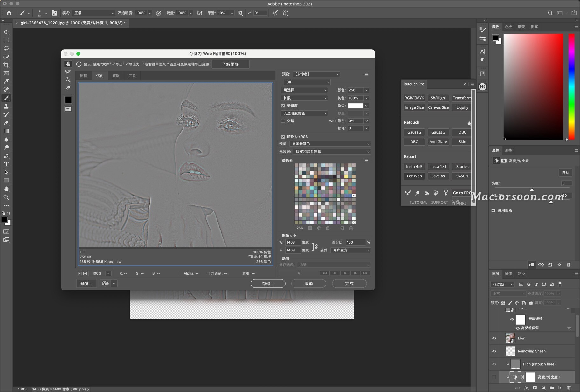
Task: Open the 预览 显示器颜色 dropdown
Action: click(x=330, y=144)
